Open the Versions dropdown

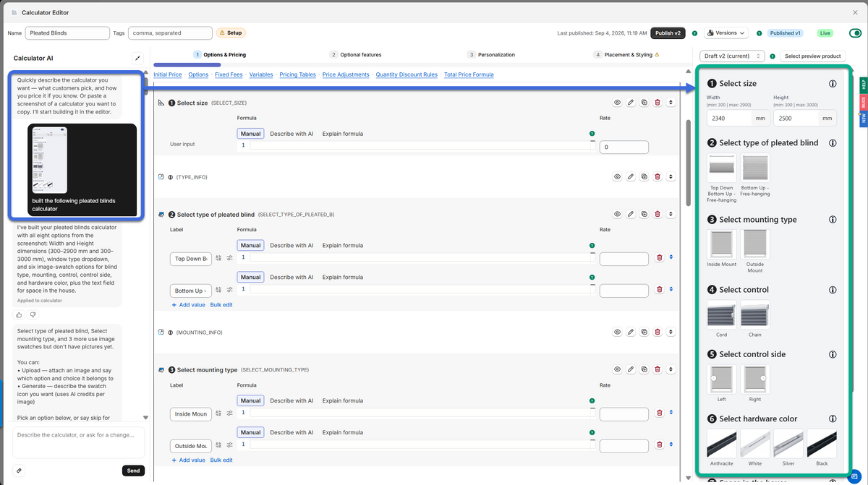(726, 33)
